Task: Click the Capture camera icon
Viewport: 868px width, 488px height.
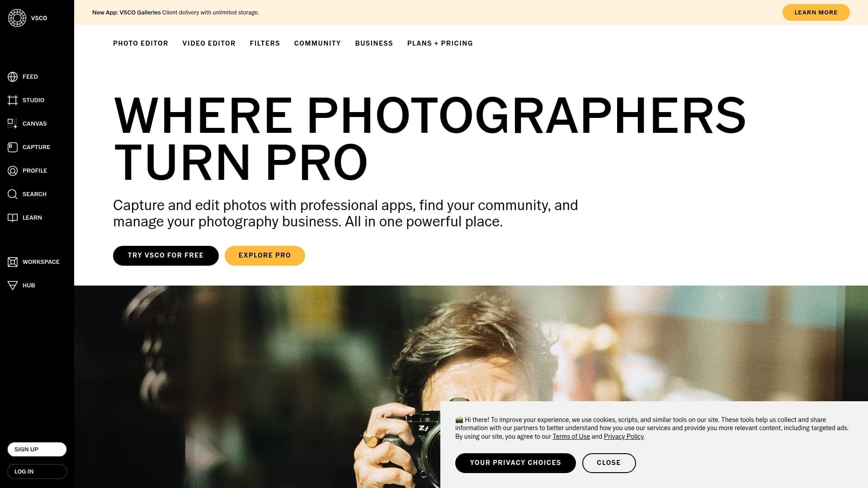Action: pyautogui.click(x=13, y=147)
